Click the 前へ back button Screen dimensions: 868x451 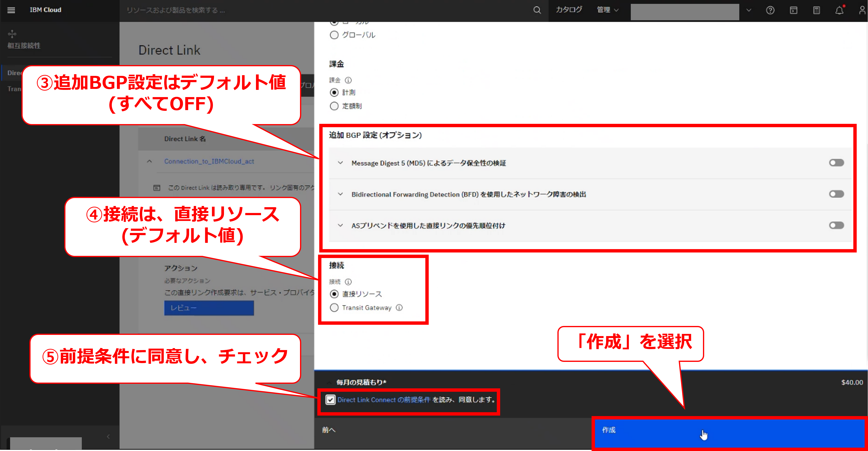tap(329, 430)
